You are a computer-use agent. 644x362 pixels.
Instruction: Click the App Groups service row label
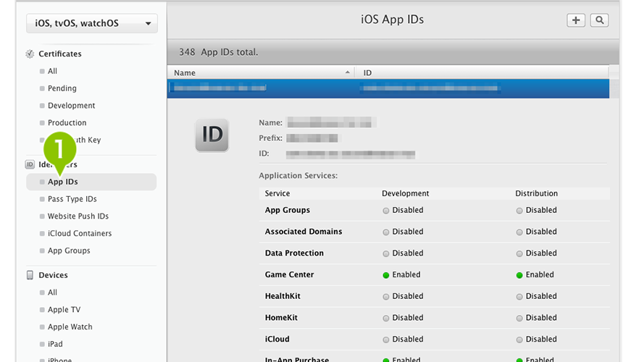pyautogui.click(x=288, y=210)
